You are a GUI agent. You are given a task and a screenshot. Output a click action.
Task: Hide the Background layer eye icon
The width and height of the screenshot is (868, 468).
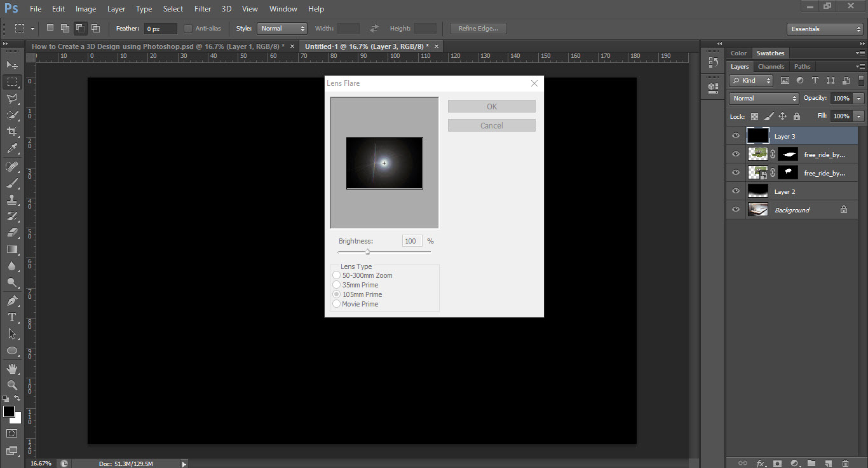(x=736, y=209)
